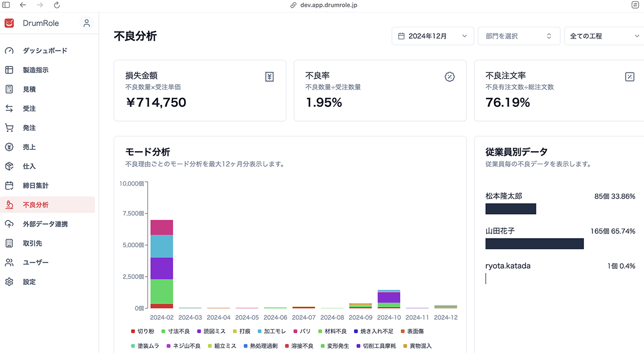Click the 山田花子 employee bar
644x353 pixels.
(534, 244)
